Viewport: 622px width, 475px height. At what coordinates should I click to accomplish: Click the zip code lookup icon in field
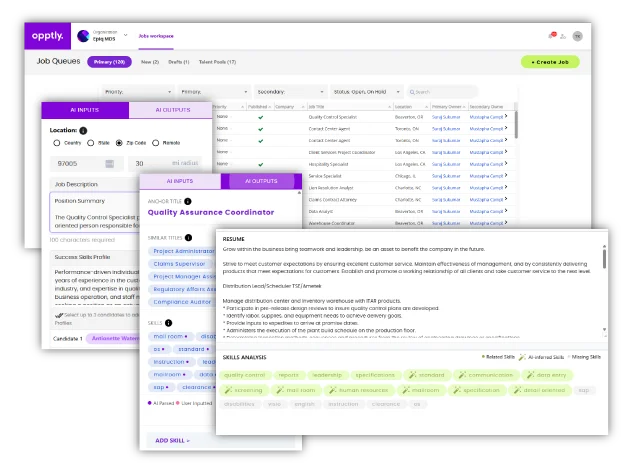[x=109, y=163]
